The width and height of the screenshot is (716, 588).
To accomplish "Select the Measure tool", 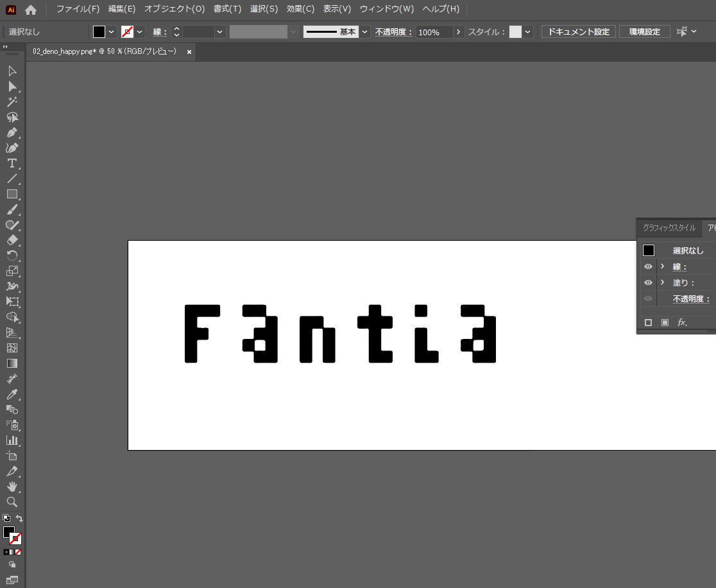I will tap(12, 379).
